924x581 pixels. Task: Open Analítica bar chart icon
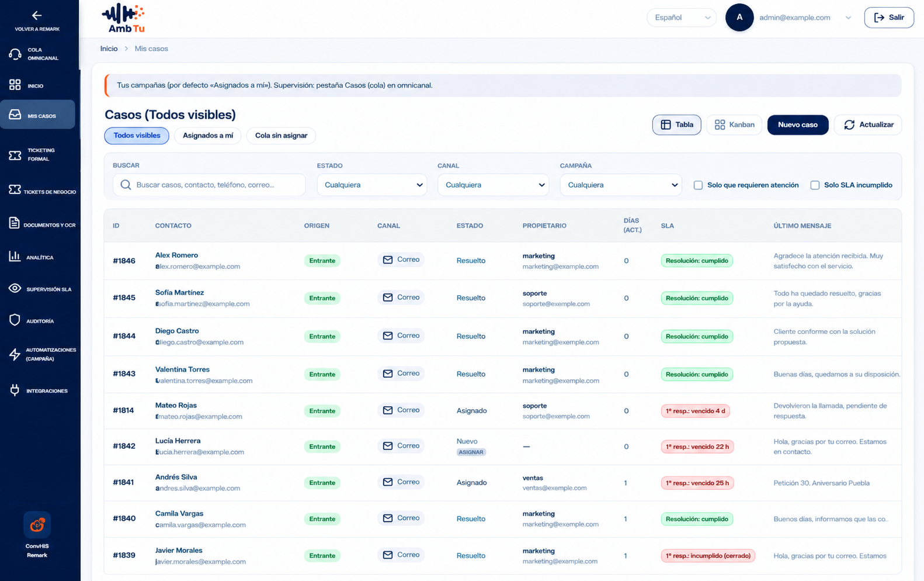point(15,256)
